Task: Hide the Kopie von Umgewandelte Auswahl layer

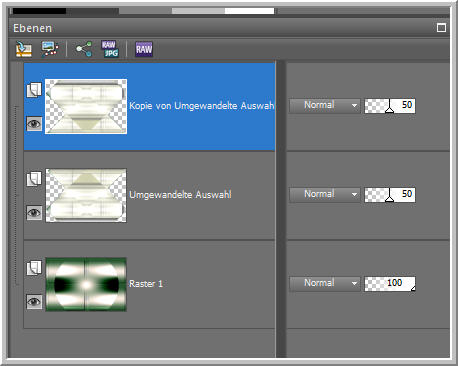Action: click(x=34, y=124)
